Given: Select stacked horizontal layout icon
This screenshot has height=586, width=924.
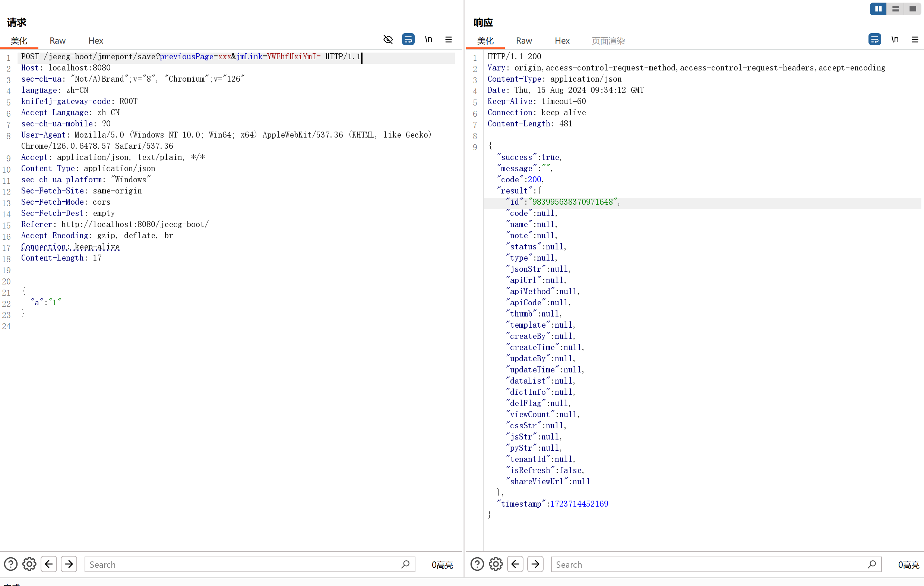Looking at the screenshot, I should pos(896,9).
